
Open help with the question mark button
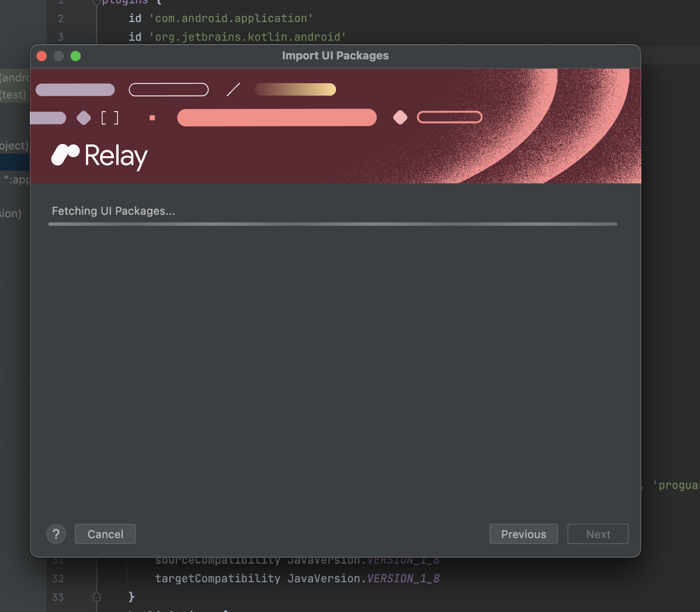pyautogui.click(x=56, y=534)
